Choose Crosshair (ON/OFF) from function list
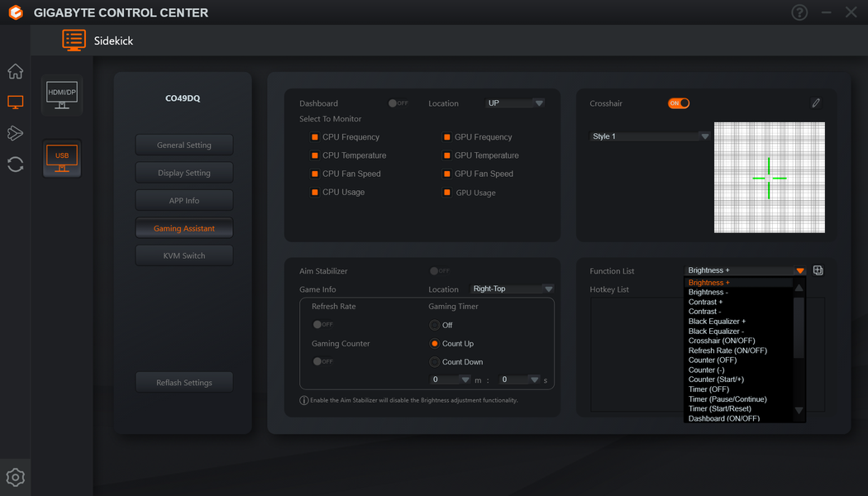This screenshot has width=868, height=496. coord(722,341)
